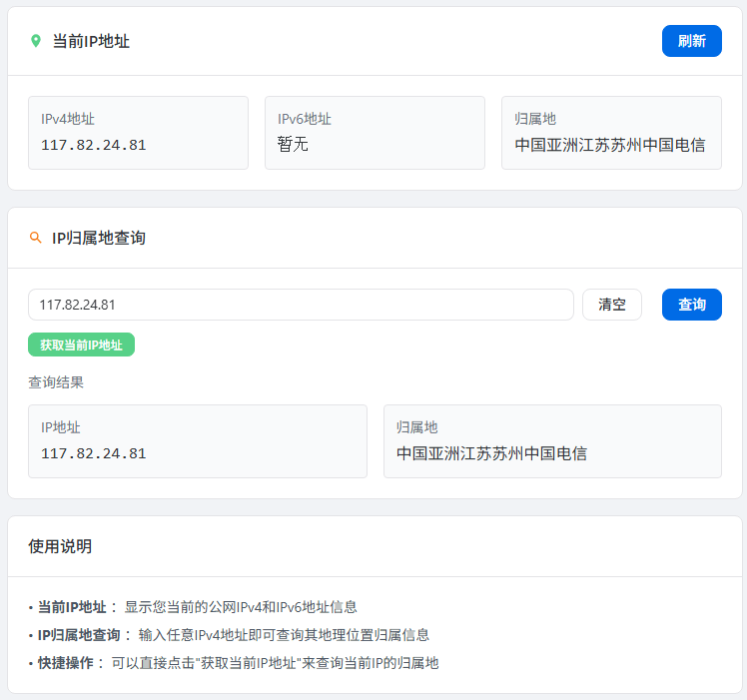
Task: Select the IPv4地址 value in current IP section
Action: click(x=94, y=145)
